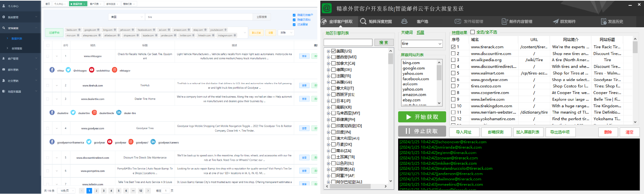Focus the region search input field
This screenshot has width=644, height=194.
point(348,42)
